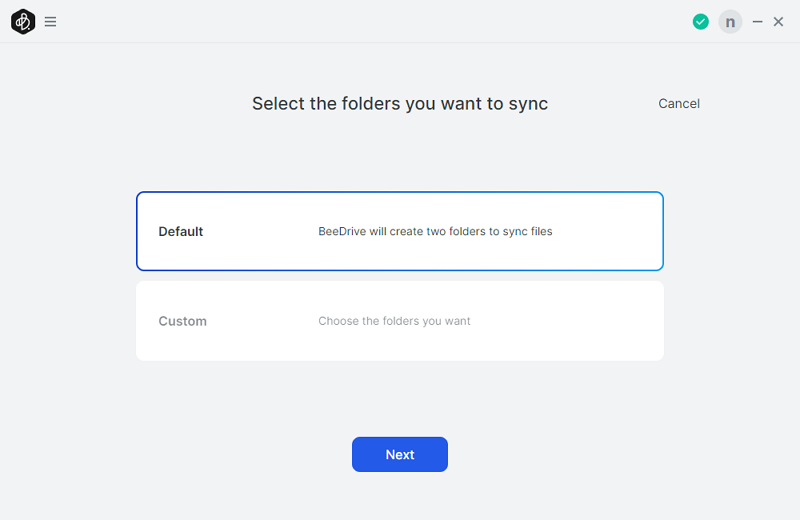The width and height of the screenshot is (800, 520).
Task: Click the word "BeeDrive" in the Default description
Action: [x=342, y=231]
